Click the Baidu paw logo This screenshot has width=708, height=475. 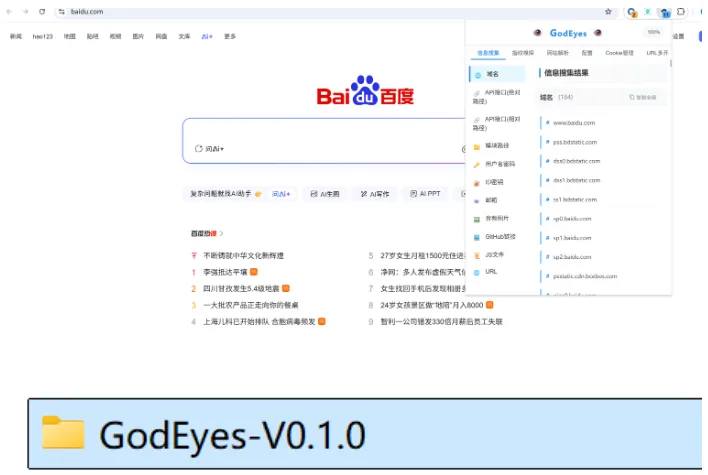coord(365,90)
